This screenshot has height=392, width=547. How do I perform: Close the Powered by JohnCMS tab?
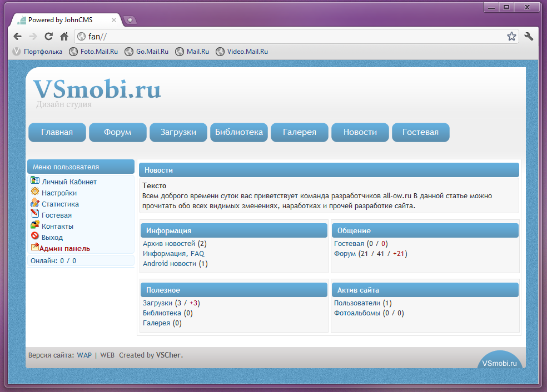coord(114,20)
